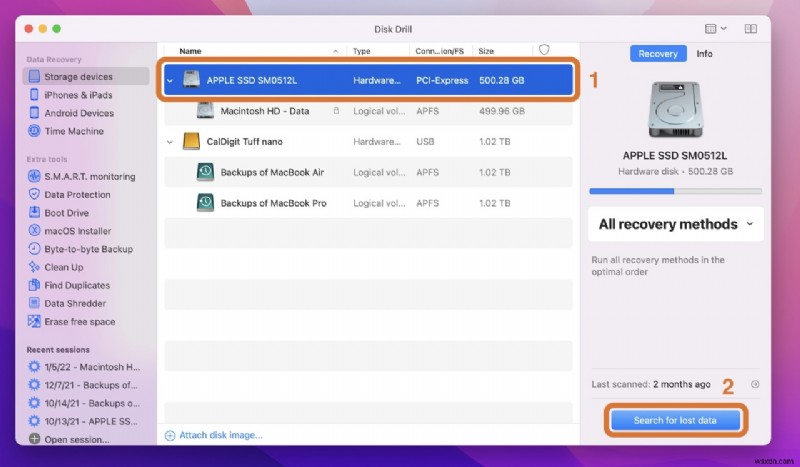
Task: Click the disk usage progress bar
Action: [x=676, y=191]
